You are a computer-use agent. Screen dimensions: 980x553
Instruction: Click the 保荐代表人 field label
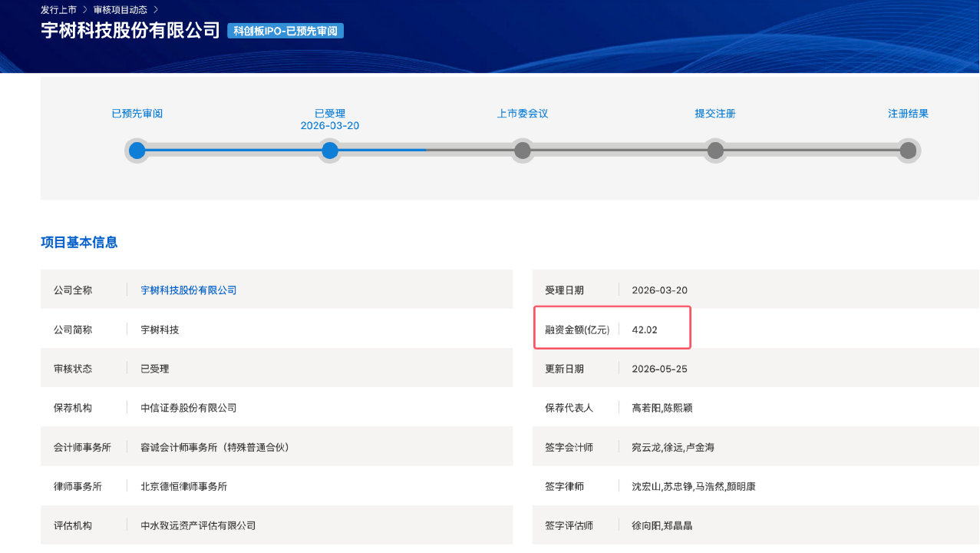coord(569,408)
